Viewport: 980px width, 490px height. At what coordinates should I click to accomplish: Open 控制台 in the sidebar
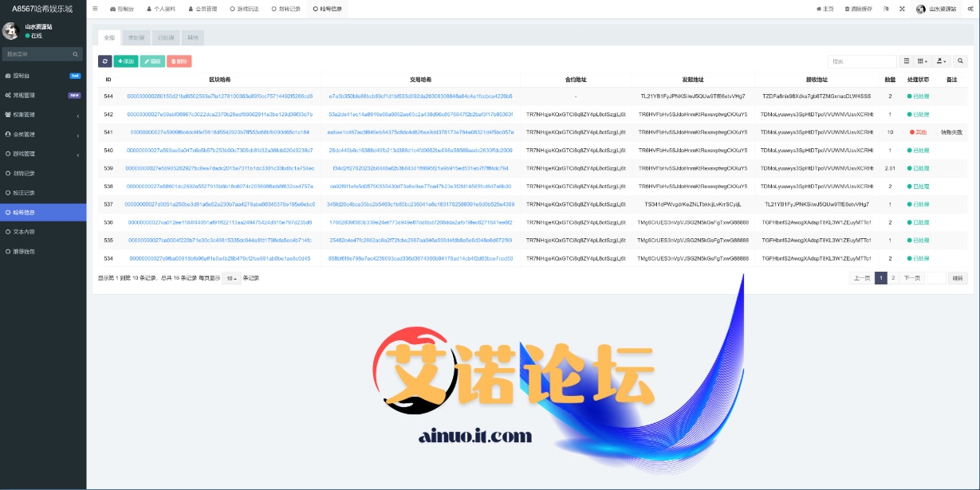43,76
